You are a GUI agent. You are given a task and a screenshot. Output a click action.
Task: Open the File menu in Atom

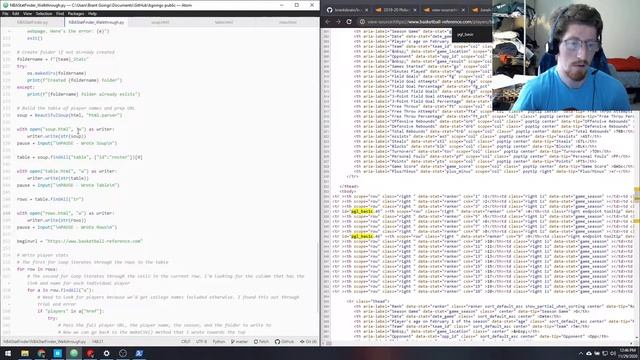5,13
